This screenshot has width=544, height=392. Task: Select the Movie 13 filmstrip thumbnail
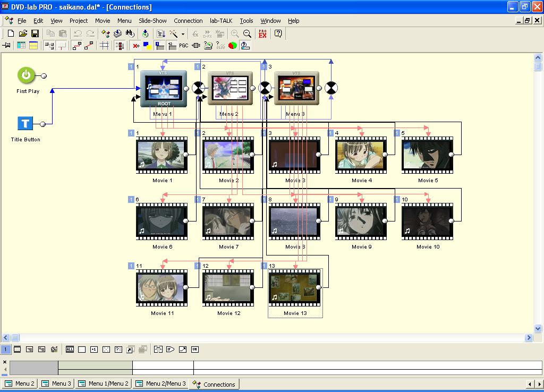coord(294,288)
